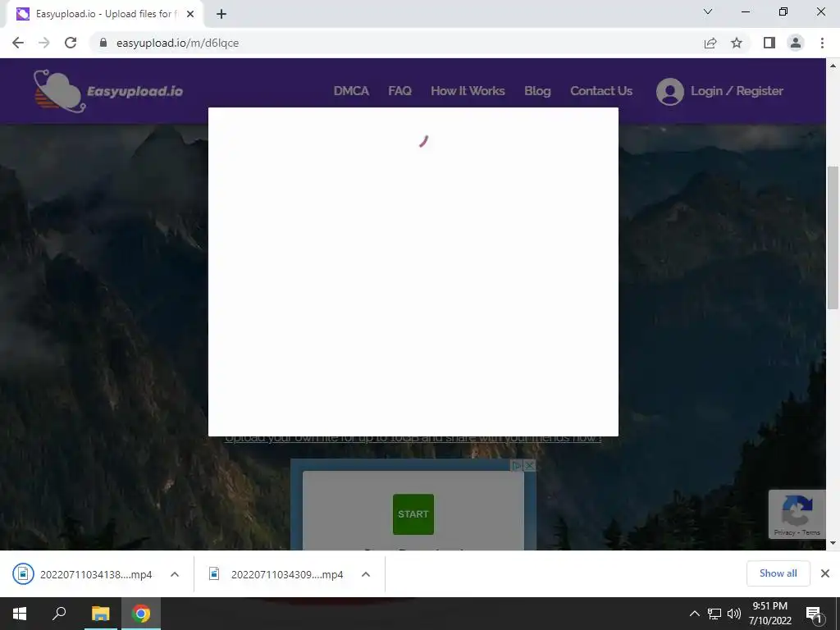Open the Contact Us page

click(601, 91)
